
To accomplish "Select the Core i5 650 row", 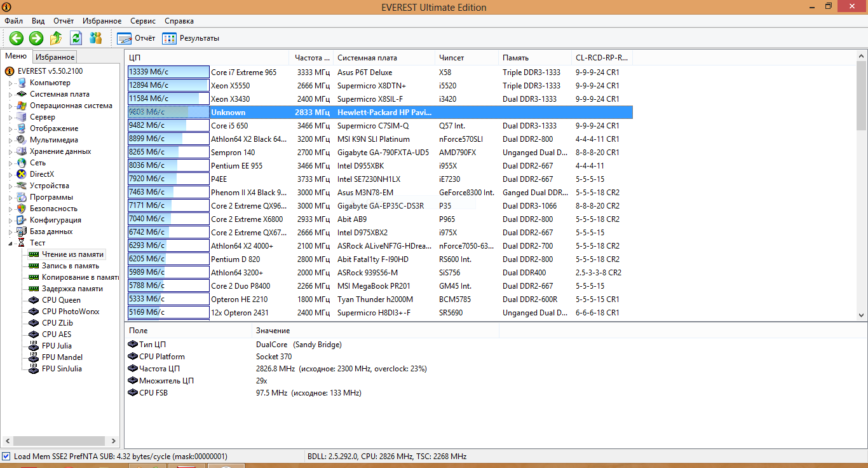I will (x=379, y=126).
